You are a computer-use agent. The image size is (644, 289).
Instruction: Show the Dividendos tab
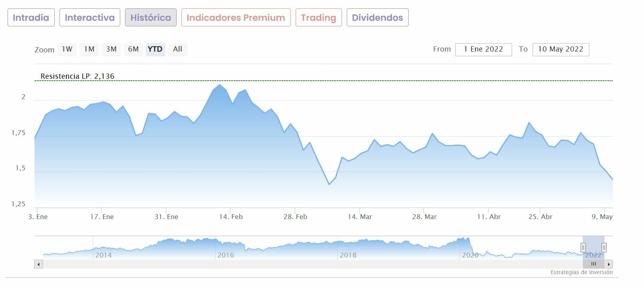click(x=378, y=18)
